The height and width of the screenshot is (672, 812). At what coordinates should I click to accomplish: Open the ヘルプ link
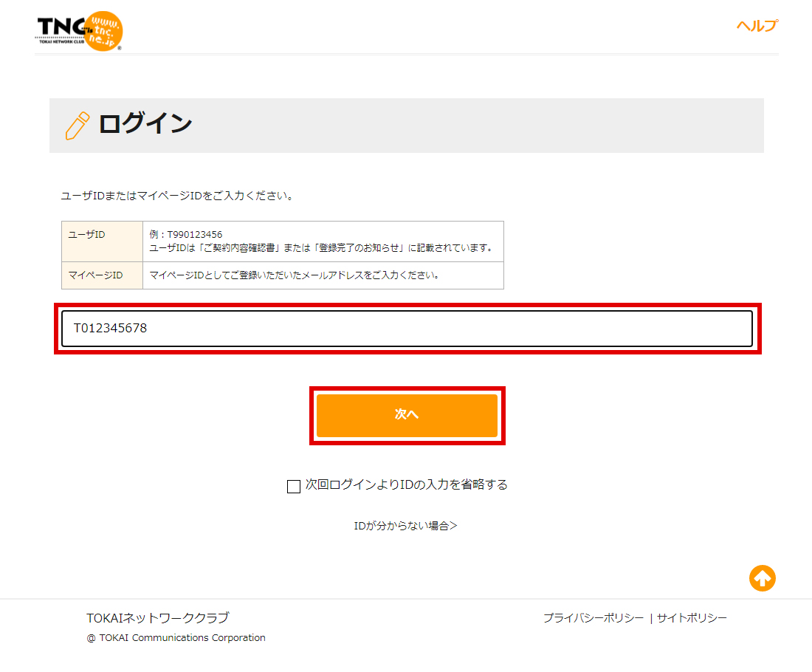[x=757, y=26]
